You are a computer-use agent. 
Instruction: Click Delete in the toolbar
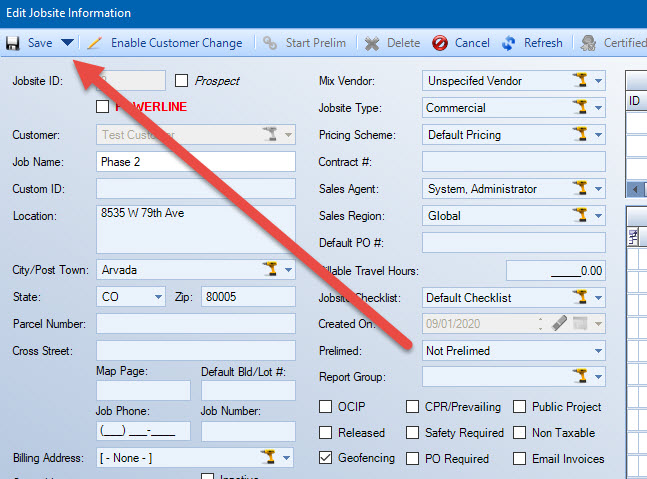point(404,43)
